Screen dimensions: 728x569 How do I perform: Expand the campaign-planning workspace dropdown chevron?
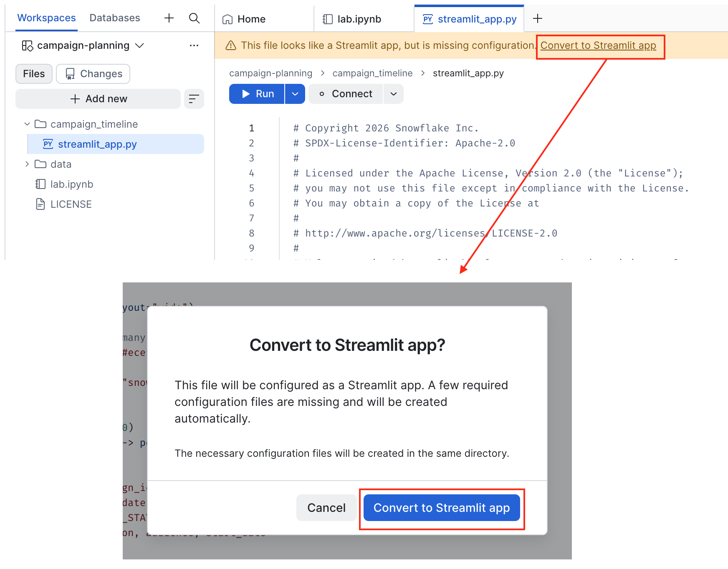[x=139, y=45]
